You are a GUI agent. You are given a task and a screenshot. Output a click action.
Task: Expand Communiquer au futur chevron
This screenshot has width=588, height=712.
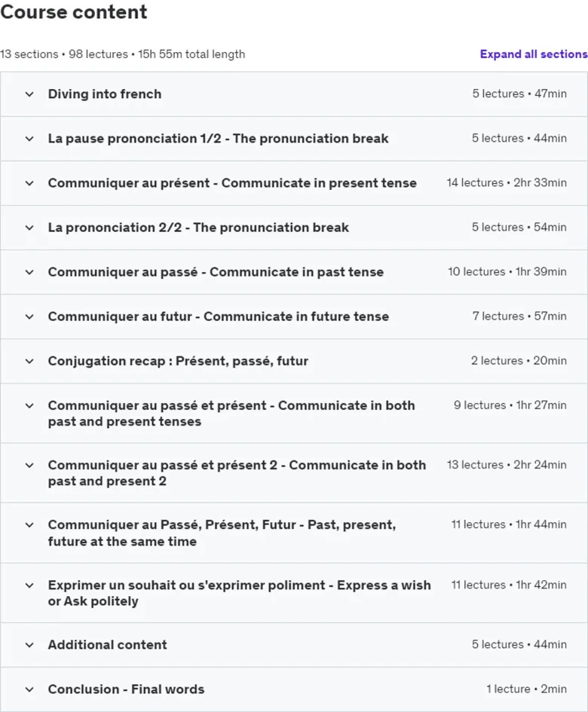[x=29, y=316]
